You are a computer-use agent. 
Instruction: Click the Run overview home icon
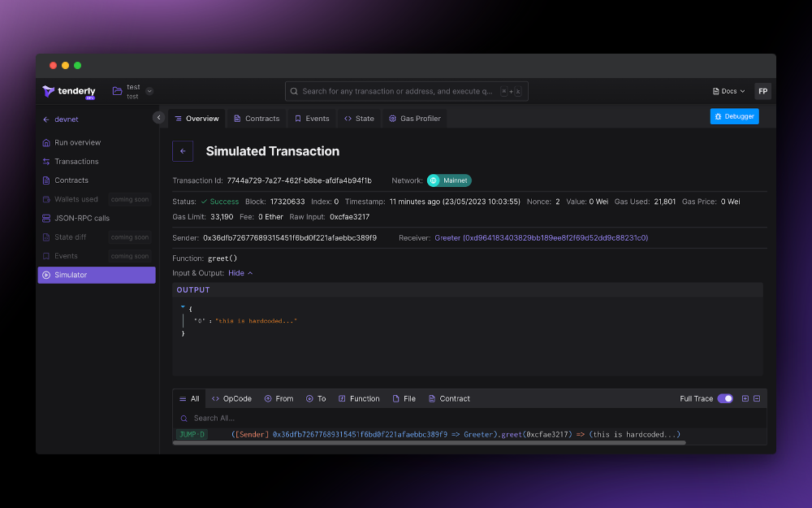click(46, 142)
